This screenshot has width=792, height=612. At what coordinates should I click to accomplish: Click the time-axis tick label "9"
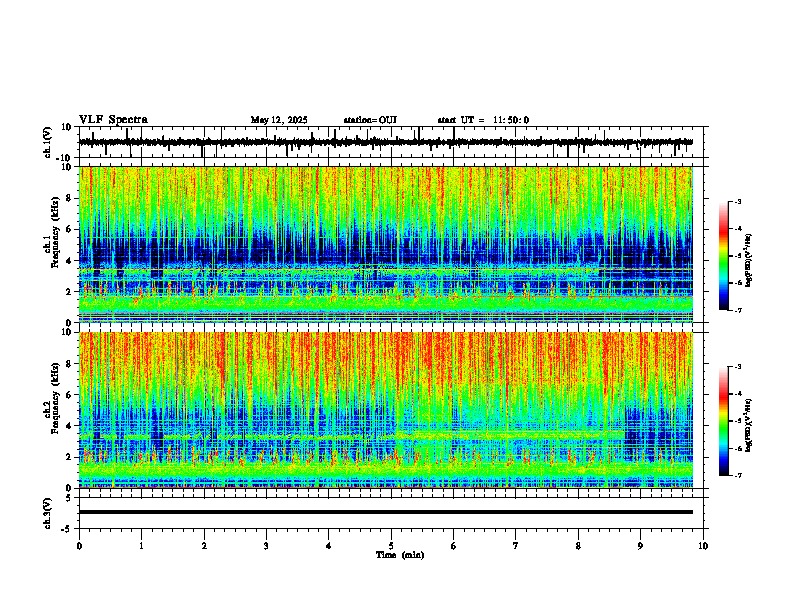coord(640,546)
